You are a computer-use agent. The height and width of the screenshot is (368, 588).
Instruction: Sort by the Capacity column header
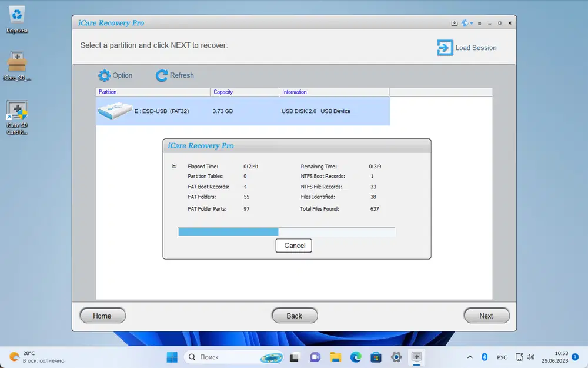click(245, 92)
